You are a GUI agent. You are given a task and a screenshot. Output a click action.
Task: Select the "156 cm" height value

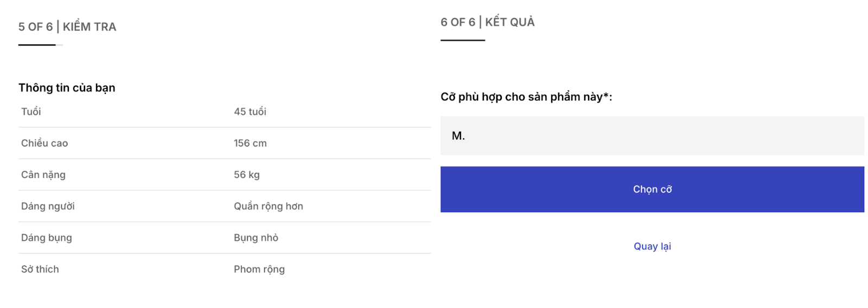coord(250,143)
